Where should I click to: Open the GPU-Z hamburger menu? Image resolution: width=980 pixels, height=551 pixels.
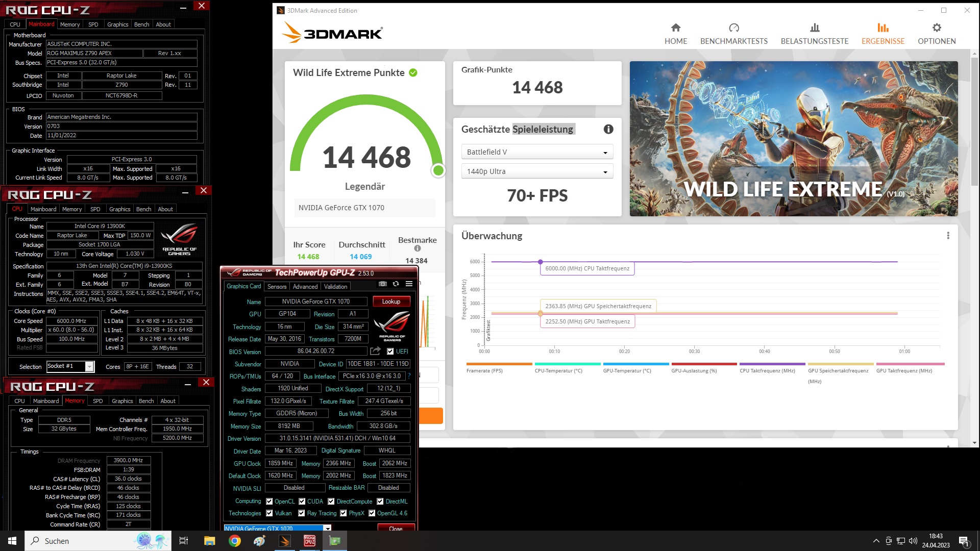point(409,284)
